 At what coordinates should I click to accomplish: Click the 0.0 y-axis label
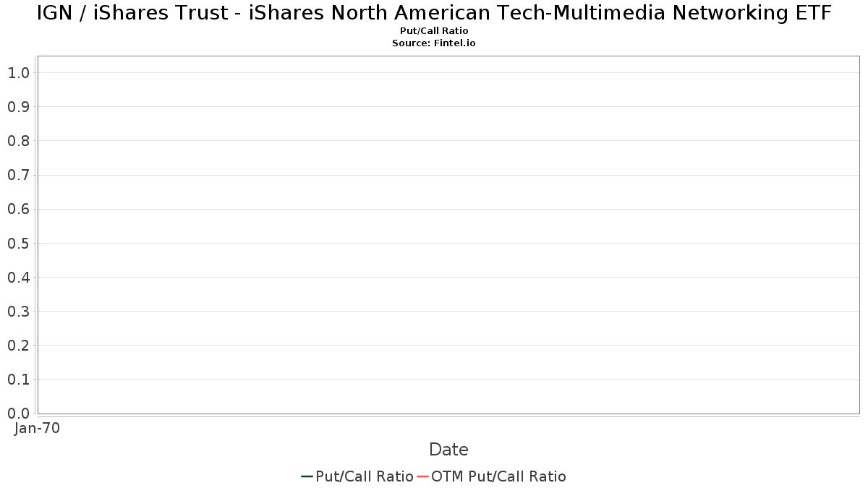click(x=18, y=414)
